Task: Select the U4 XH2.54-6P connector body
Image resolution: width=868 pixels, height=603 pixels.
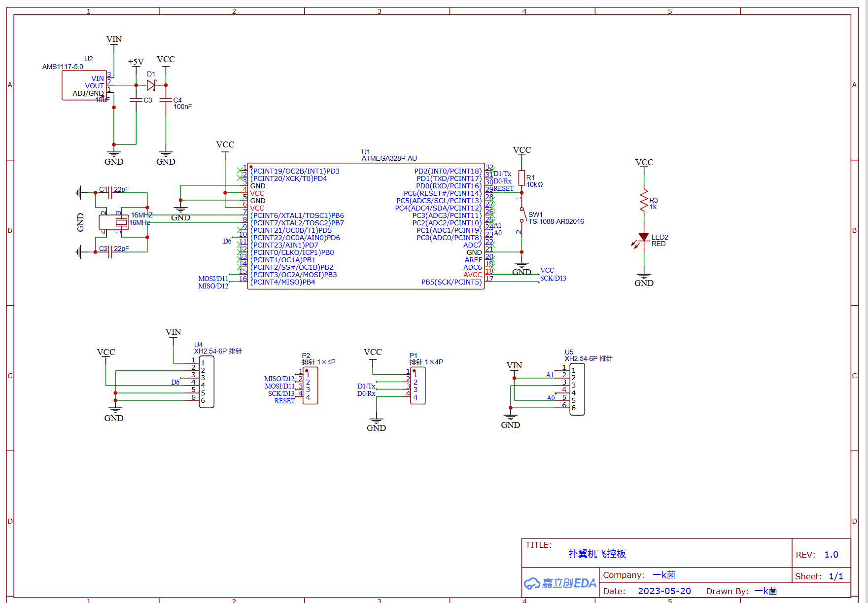Action: [207, 382]
